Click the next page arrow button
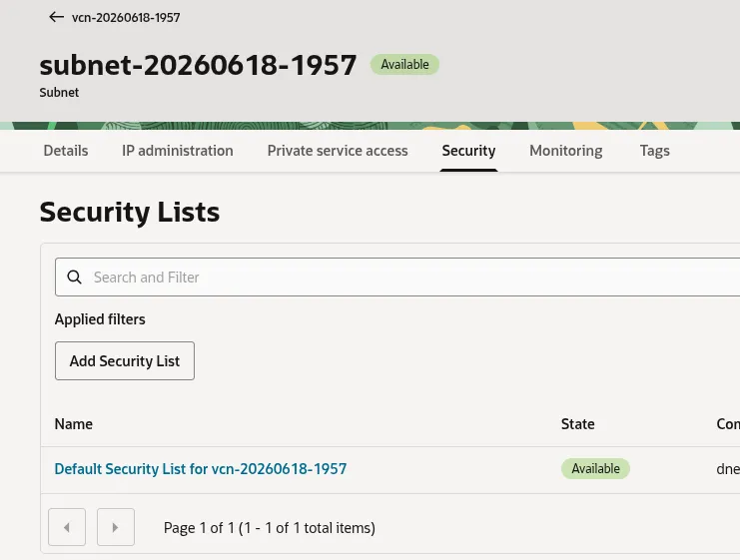Screen dimensions: 740x560 click(116, 527)
